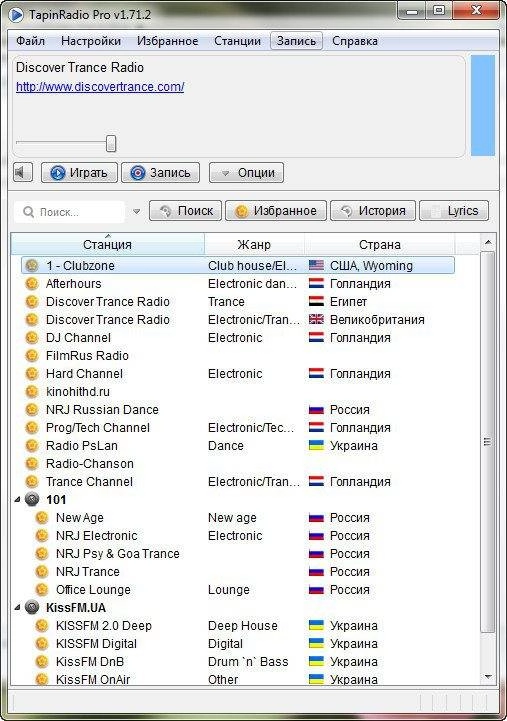The image size is (507, 721).
Task: Select the Discover Trance Radio Египет row
Action: coord(238,302)
